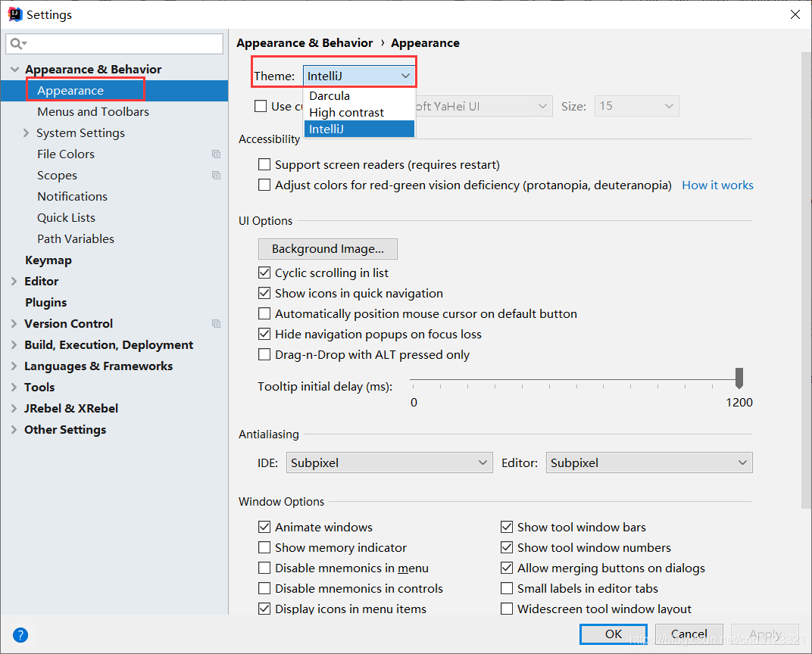This screenshot has width=812, height=654.
Task: Click the project-level icon beside Scopes
Action: click(x=217, y=176)
